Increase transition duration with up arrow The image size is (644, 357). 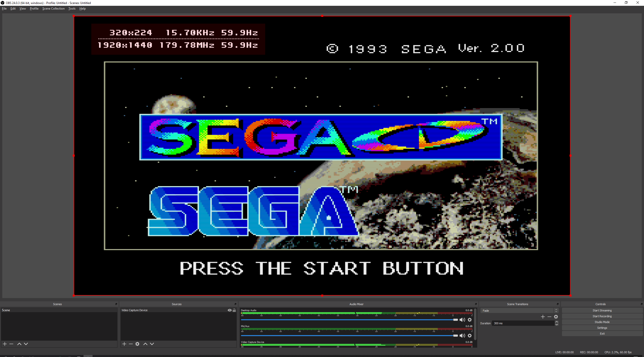[557, 322]
